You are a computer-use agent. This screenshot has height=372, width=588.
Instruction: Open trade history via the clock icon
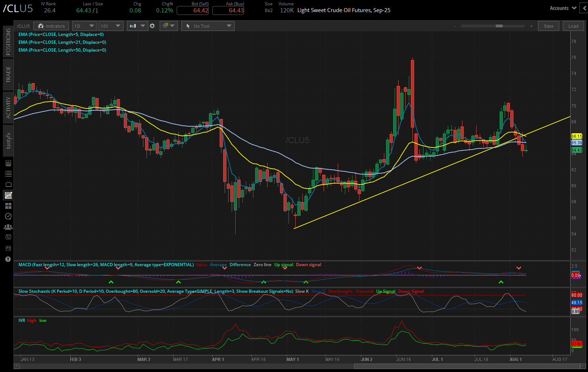(x=8, y=216)
